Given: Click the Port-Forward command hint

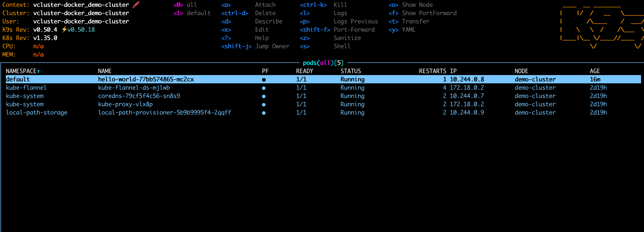Looking at the screenshot, I should pos(354,29).
